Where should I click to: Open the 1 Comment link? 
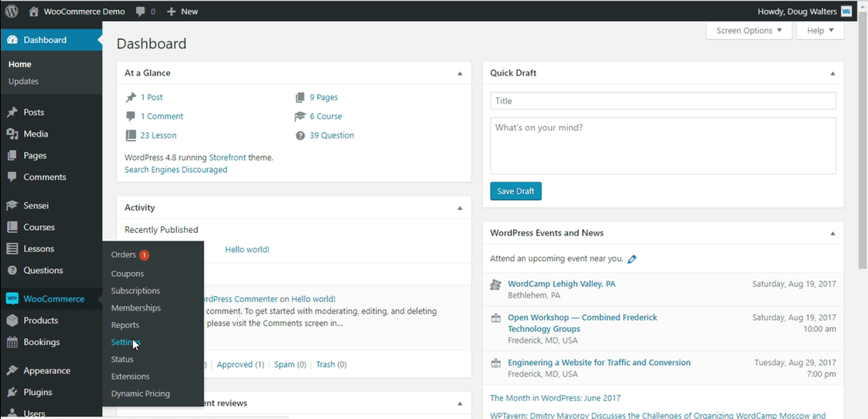pyautogui.click(x=162, y=117)
